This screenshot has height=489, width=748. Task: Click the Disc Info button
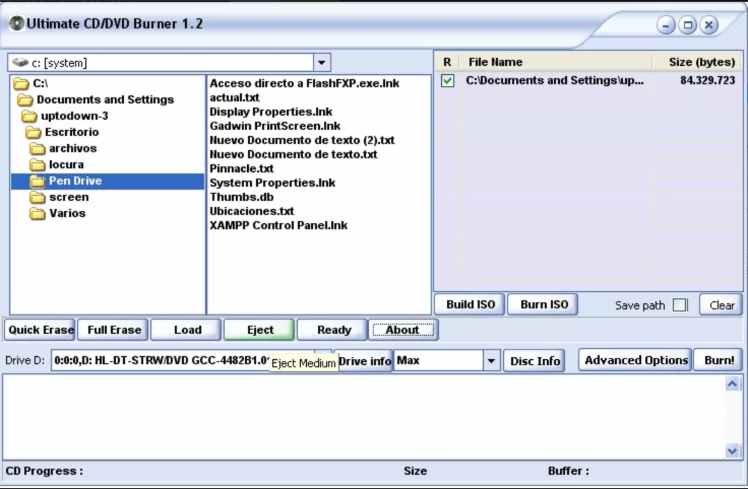[x=534, y=361]
